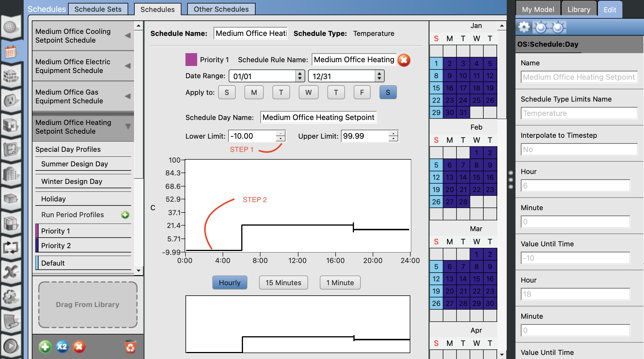The image size is (644, 359).
Task: Duplicate schedule with X2 icon
Action: coord(62,347)
